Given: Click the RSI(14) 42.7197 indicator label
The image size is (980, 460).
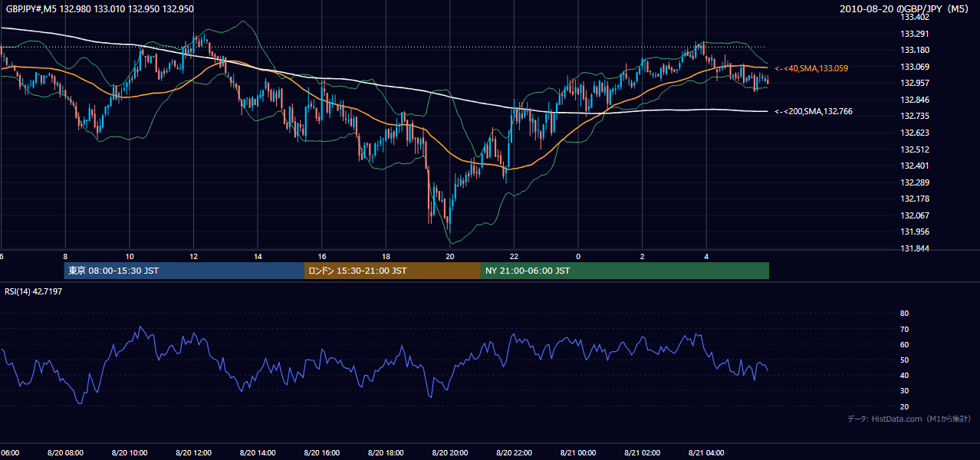Looking at the screenshot, I should point(33,291).
